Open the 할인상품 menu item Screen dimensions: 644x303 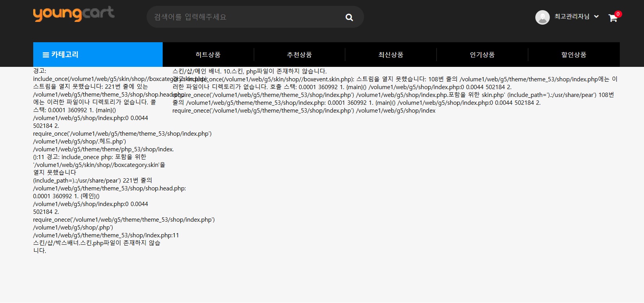pos(574,55)
